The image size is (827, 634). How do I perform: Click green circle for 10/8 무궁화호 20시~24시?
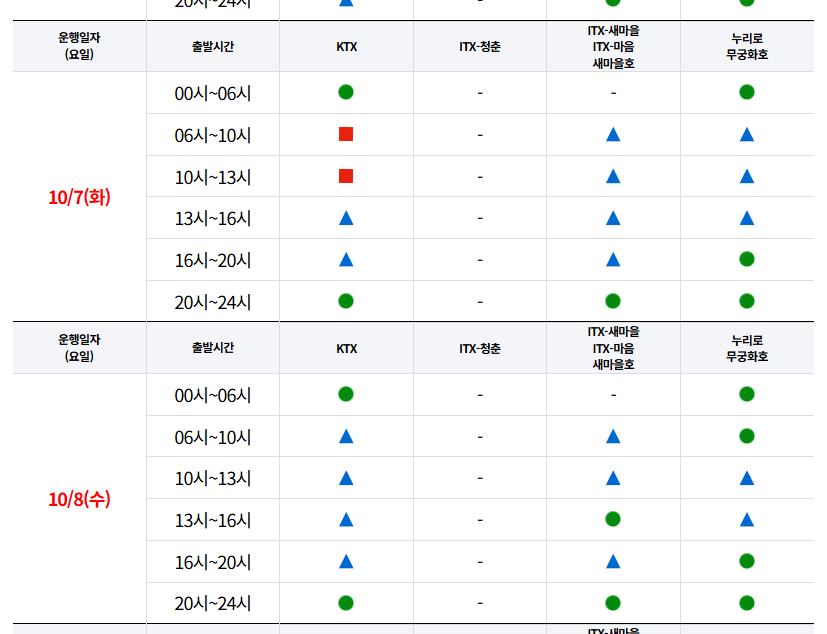coord(747,603)
